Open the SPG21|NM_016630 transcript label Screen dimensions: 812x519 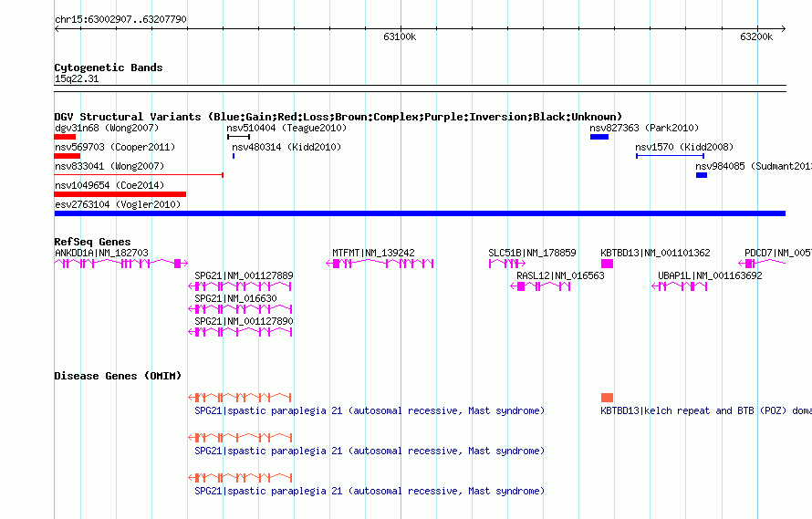pyautogui.click(x=235, y=298)
